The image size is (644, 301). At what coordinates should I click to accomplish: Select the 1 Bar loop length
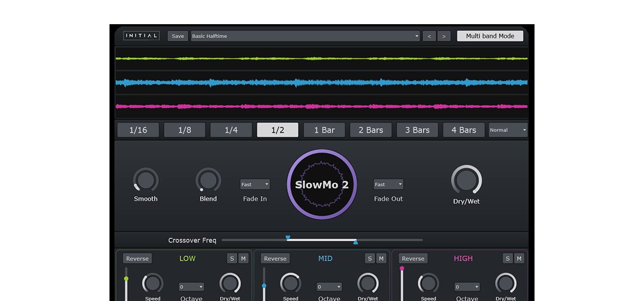324,130
